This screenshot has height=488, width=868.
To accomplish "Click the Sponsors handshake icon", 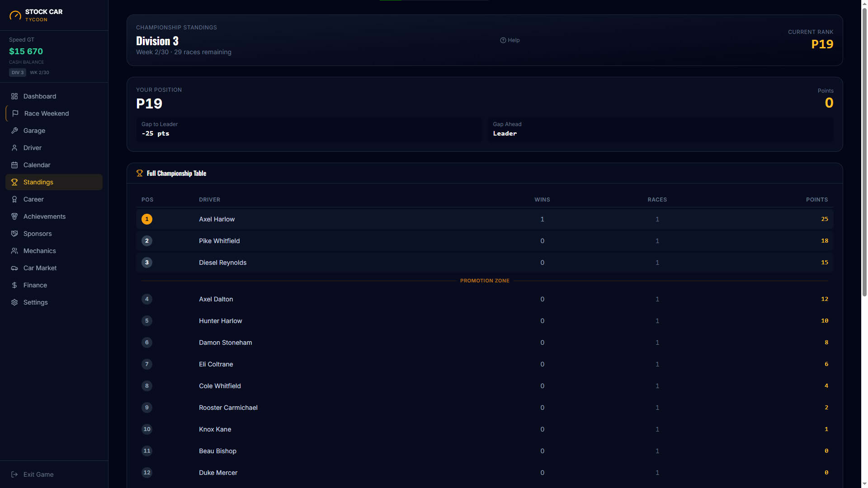I will coord(14,234).
